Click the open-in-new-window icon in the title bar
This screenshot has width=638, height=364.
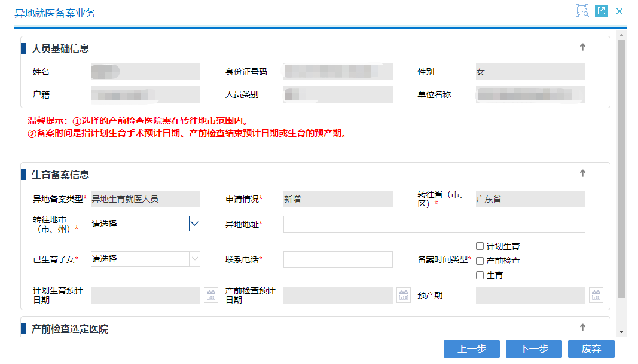click(601, 11)
